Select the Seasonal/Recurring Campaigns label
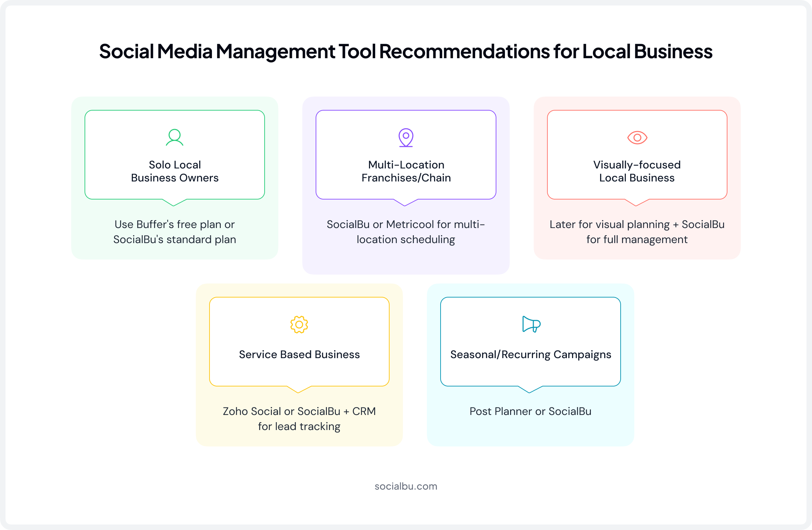 (x=531, y=355)
